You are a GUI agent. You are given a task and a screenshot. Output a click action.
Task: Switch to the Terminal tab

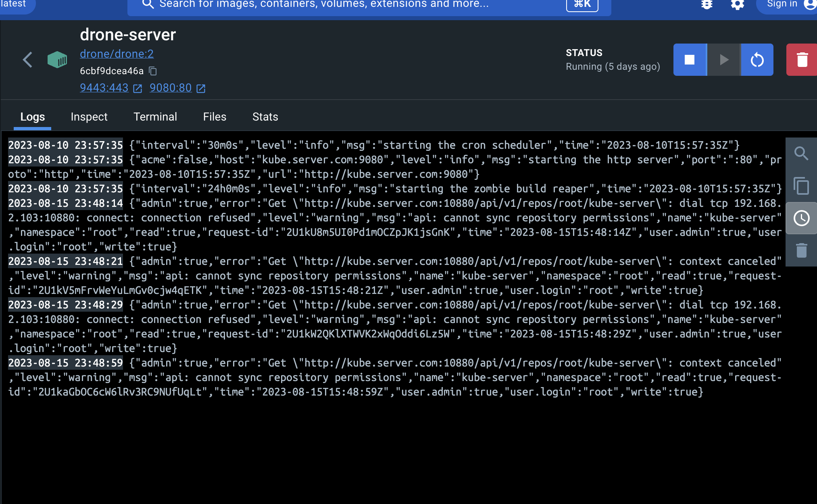coord(155,117)
